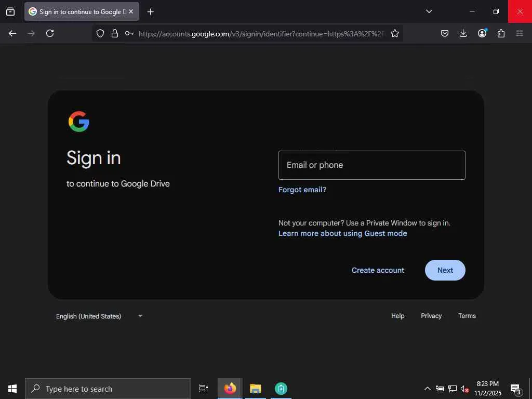Open the Terms footer link

(467, 316)
